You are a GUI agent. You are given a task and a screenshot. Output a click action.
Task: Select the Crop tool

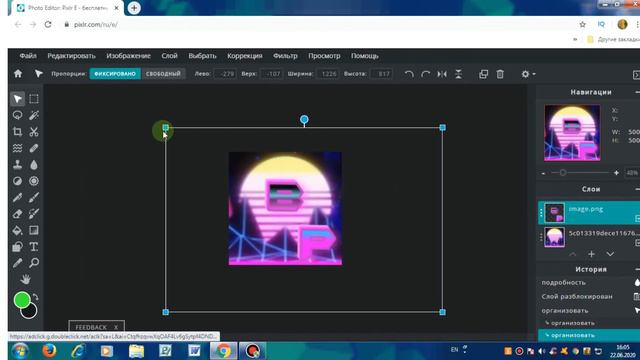point(18,131)
